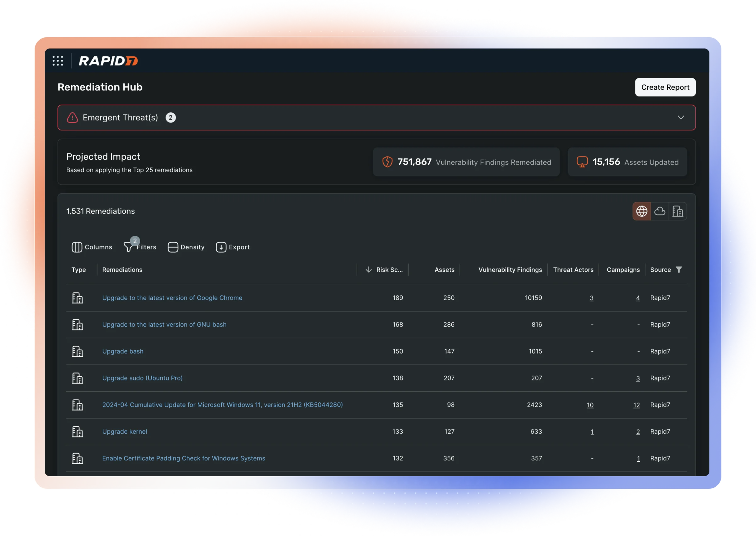Select the cloud environment view toggle
Image resolution: width=756 pixels, height=536 pixels.
660,211
